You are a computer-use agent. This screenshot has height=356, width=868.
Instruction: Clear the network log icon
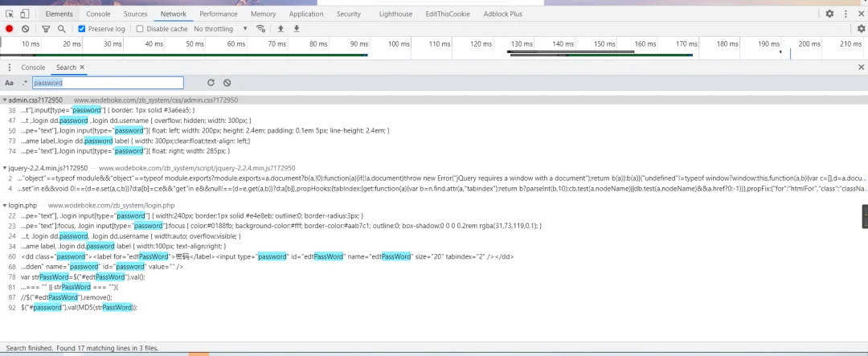pos(26,29)
